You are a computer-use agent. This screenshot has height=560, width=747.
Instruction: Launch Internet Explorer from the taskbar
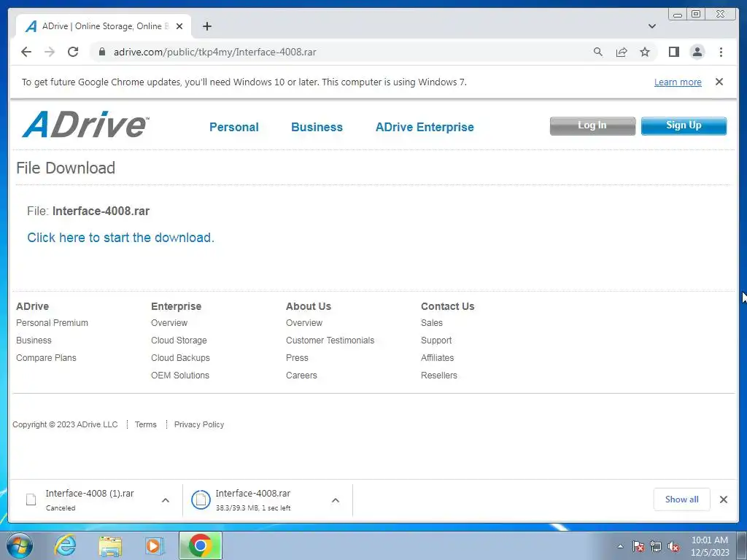coord(65,545)
